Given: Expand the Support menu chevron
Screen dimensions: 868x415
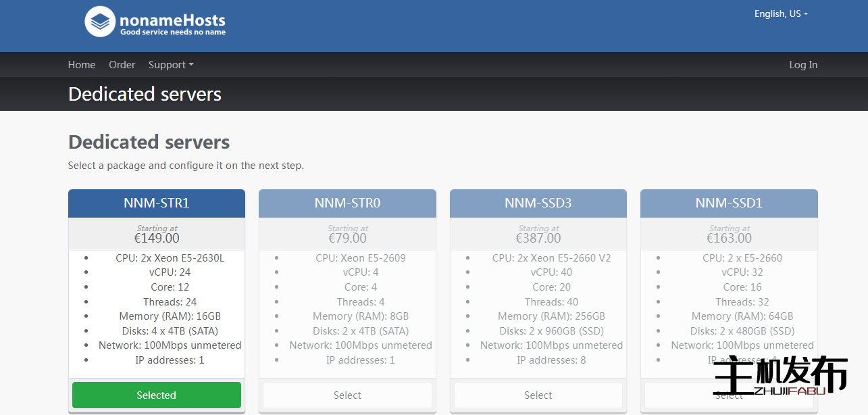Looking at the screenshot, I should click(x=192, y=65).
